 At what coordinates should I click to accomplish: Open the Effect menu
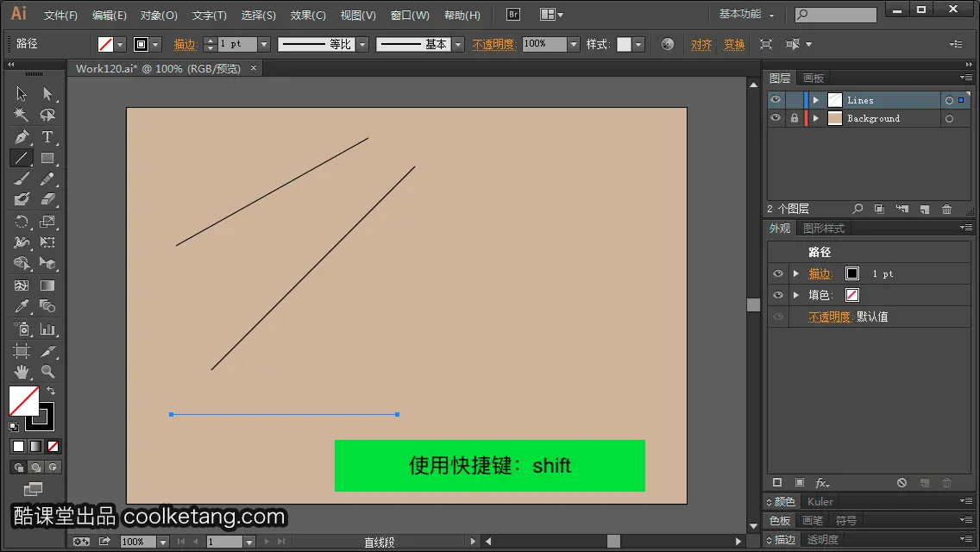pyautogui.click(x=308, y=16)
